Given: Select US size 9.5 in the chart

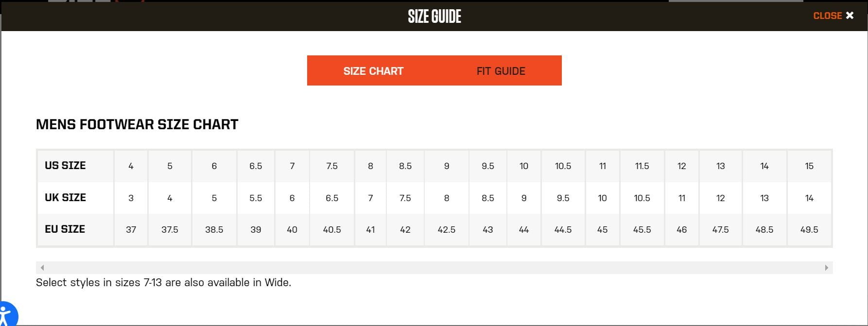Looking at the screenshot, I should [488, 166].
